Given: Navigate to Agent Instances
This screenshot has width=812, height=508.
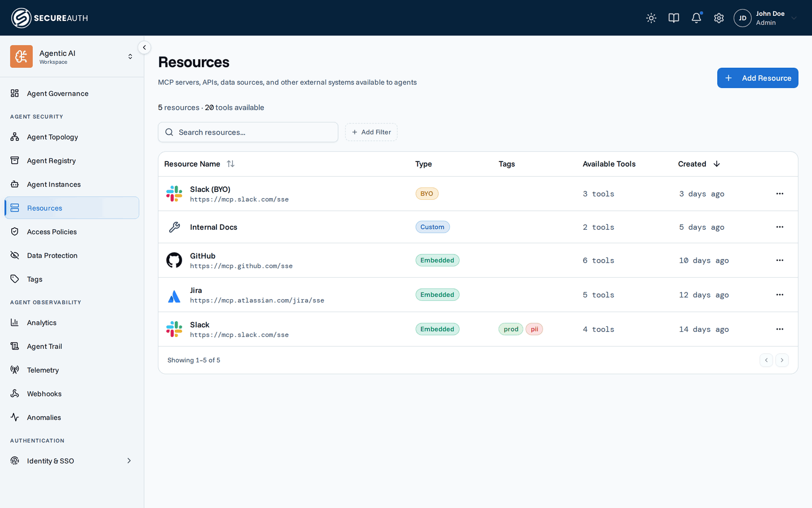Looking at the screenshot, I should pos(72,185).
